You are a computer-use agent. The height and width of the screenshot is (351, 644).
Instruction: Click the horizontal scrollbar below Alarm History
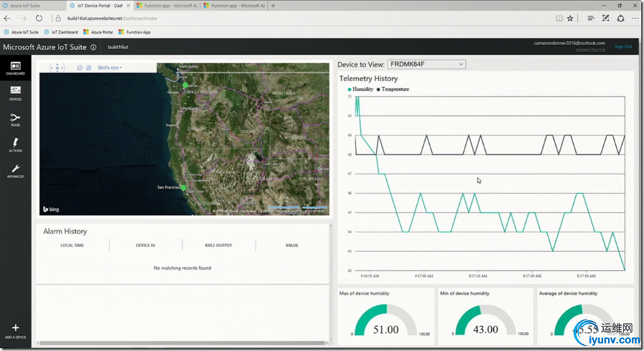(183, 343)
